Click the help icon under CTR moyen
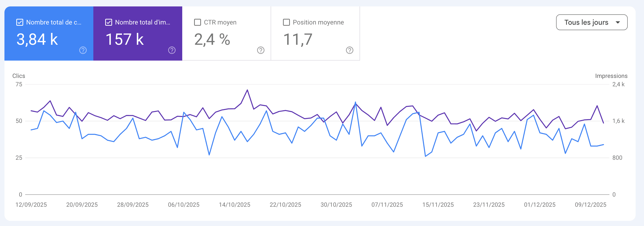644x226 pixels. pyautogui.click(x=261, y=50)
